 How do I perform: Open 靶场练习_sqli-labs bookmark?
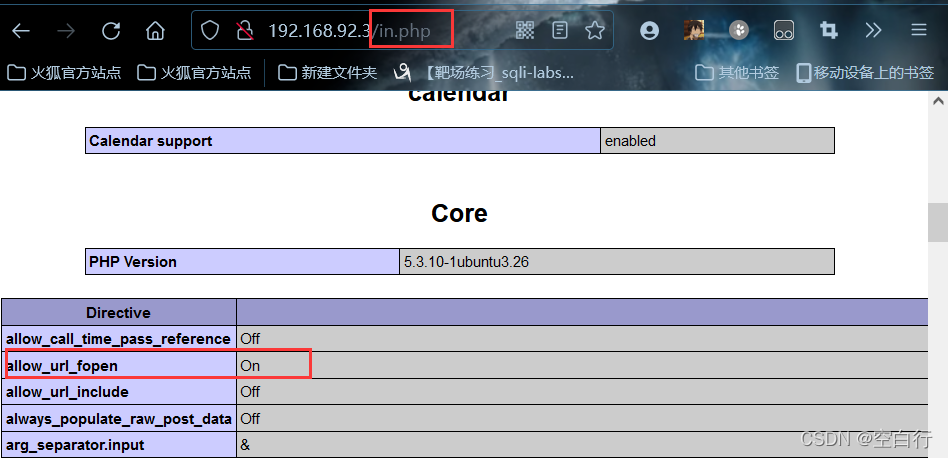(x=483, y=73)
